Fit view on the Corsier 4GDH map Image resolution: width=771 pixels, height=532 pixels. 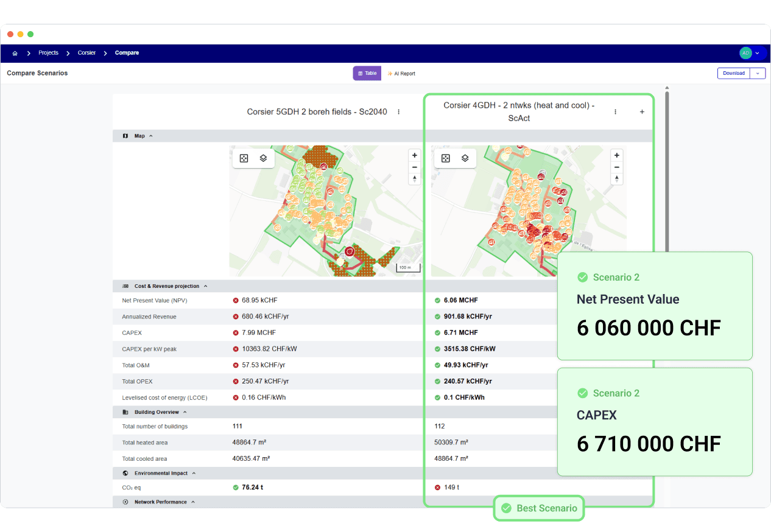(445, 158)
